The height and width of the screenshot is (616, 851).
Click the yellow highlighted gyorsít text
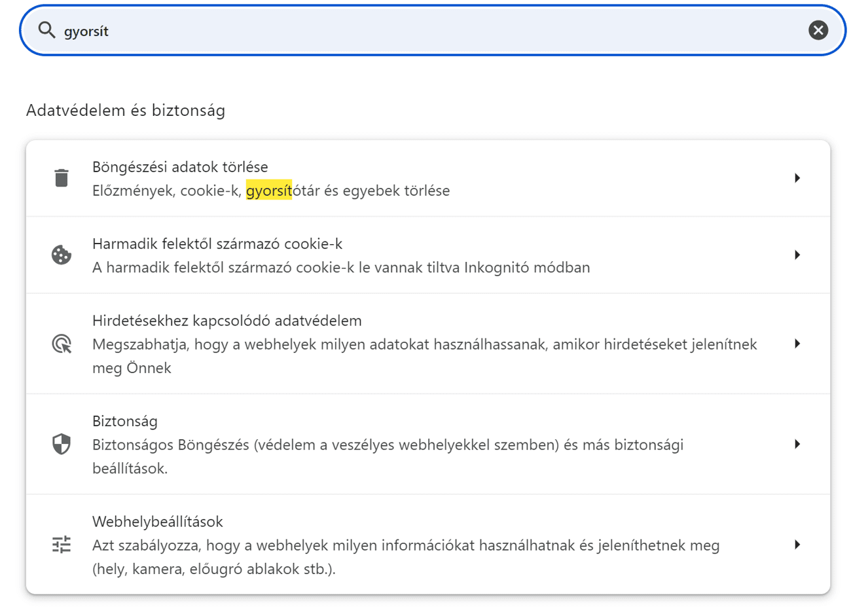(268, 190)
